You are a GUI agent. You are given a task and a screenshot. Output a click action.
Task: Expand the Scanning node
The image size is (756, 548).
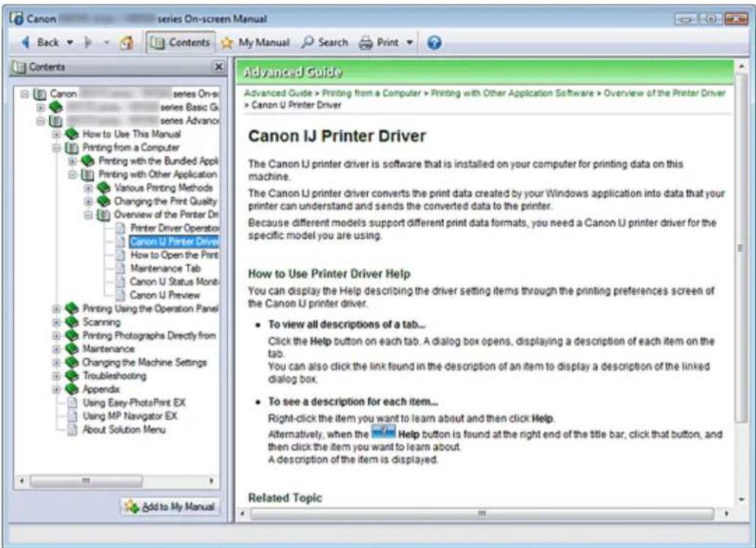click(x=56, y=322)
